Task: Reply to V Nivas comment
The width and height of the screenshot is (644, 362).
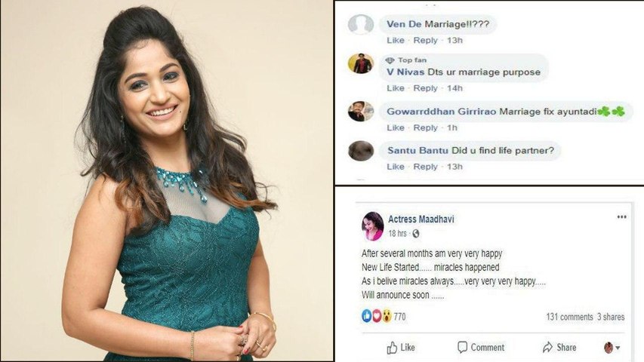Action: pyautogui.click(x=425, y=88)
